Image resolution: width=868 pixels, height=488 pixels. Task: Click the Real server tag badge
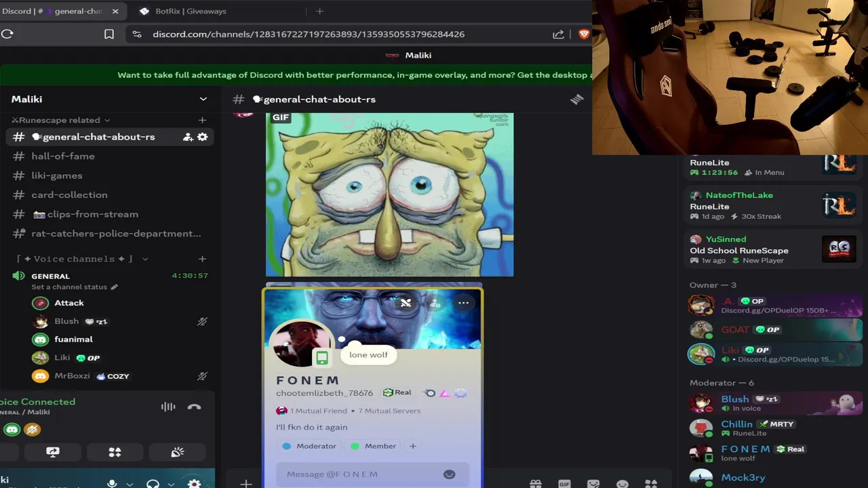(397, 392)
